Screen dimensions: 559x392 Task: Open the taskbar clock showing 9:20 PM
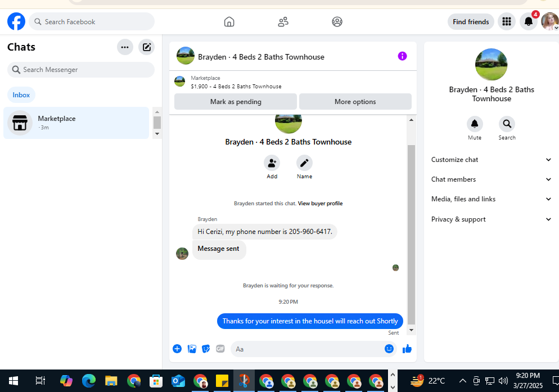(528, 381)
